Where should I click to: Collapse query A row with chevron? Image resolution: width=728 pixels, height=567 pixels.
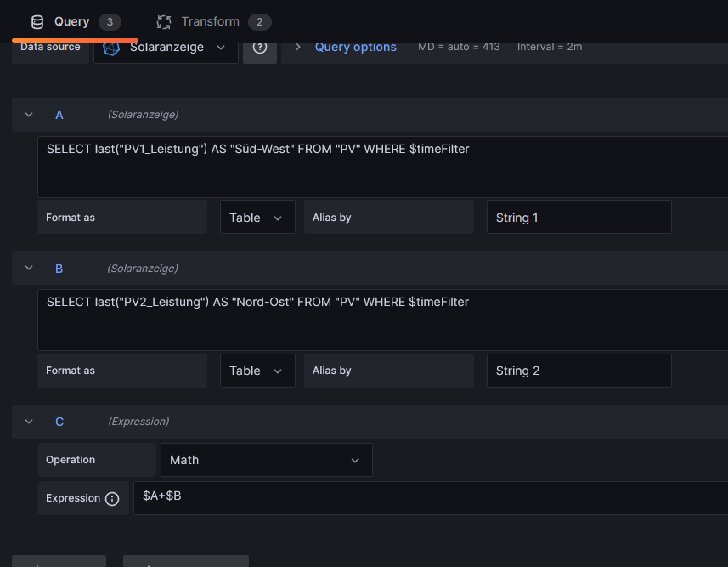point(29,115)
